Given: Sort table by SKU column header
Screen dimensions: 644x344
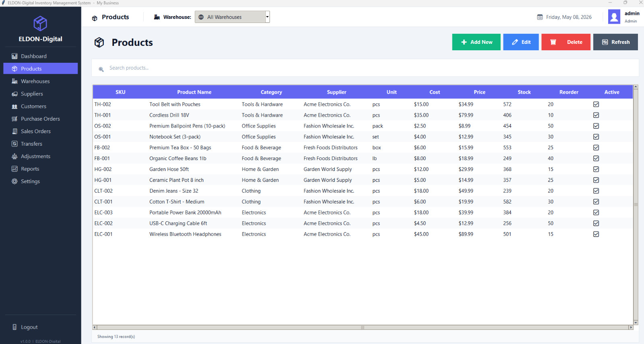Looking at the screenshot, I should tap(120, 92).
